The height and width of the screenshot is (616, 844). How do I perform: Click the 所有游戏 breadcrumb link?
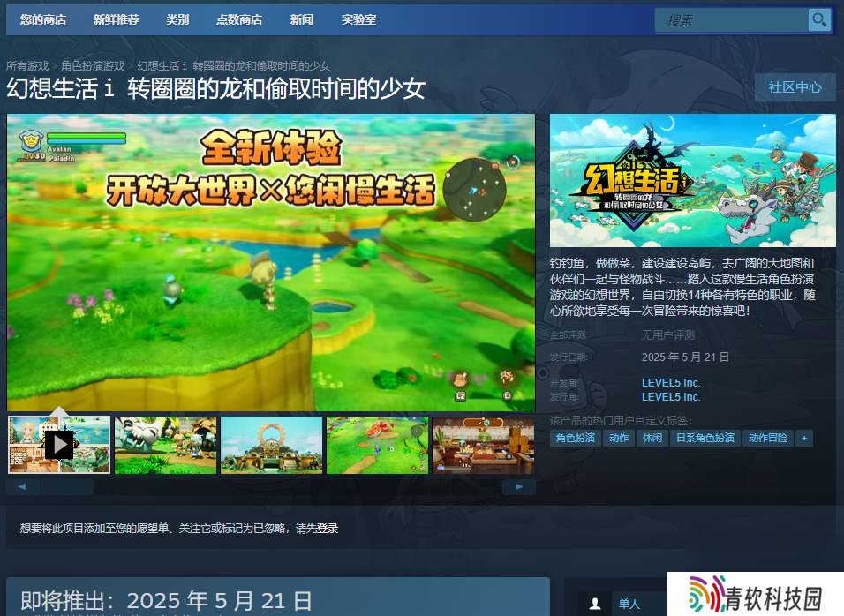[x=27, y=66]
